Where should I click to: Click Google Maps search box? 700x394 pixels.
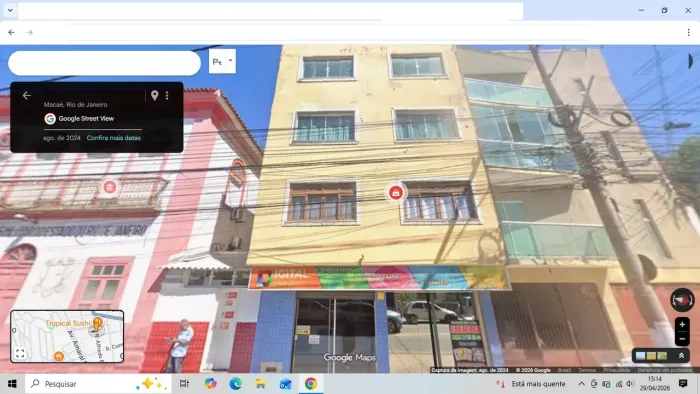(x=104, y=63)
